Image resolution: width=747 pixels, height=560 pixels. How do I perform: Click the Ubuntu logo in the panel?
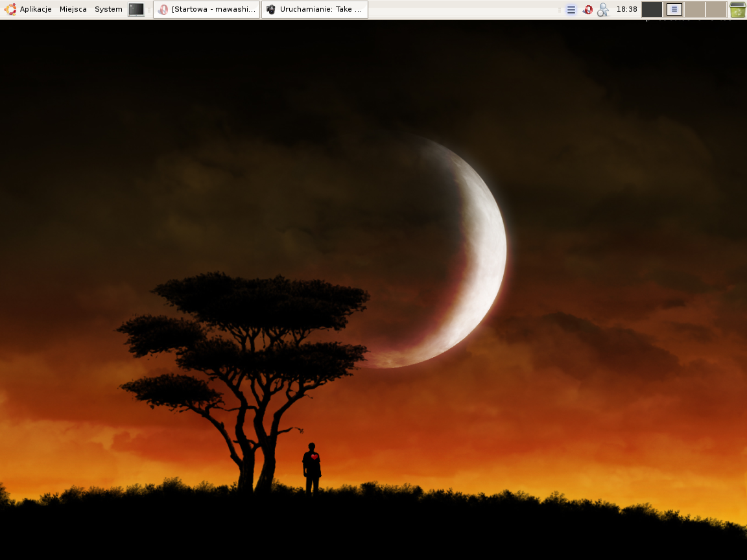pos(10,9)
